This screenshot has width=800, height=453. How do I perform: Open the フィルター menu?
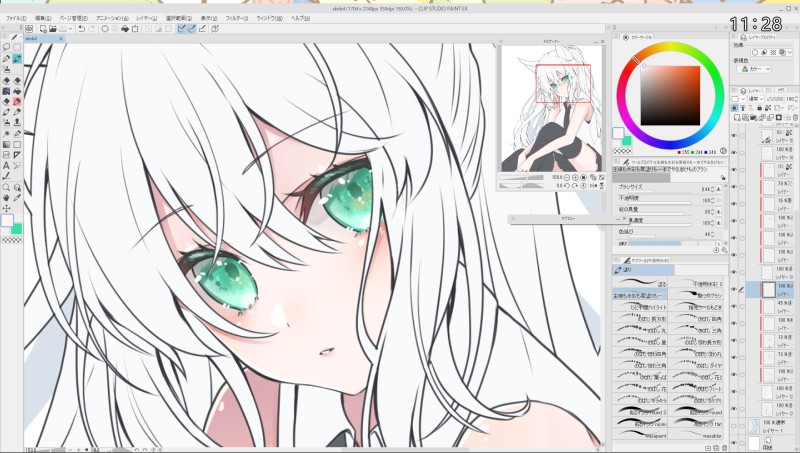237,18
